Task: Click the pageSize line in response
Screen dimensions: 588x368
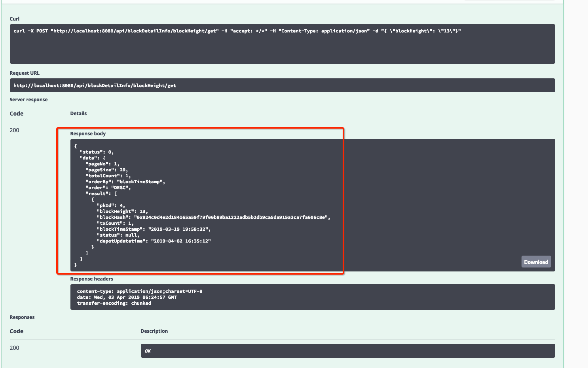Action: pyautogui.click(x=106, y=170)
